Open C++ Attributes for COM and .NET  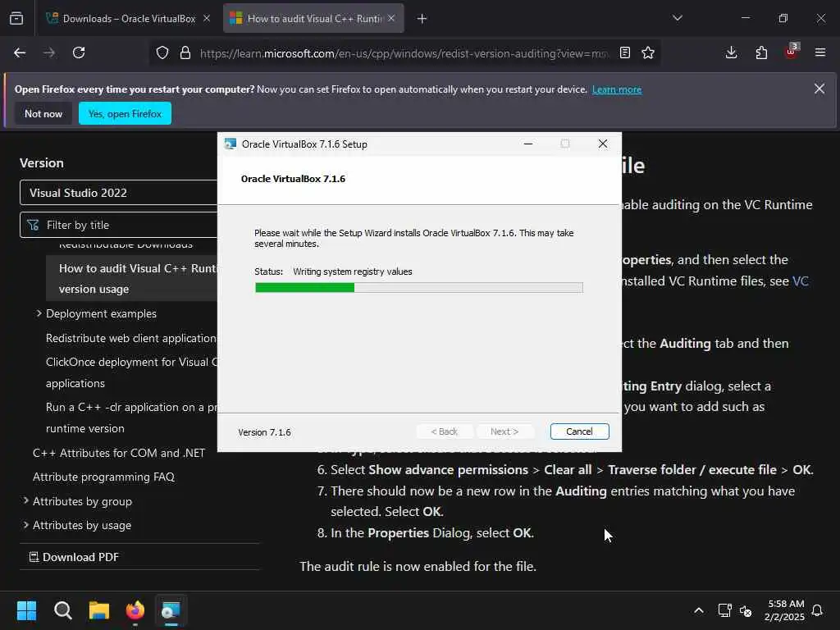[119, 453]
